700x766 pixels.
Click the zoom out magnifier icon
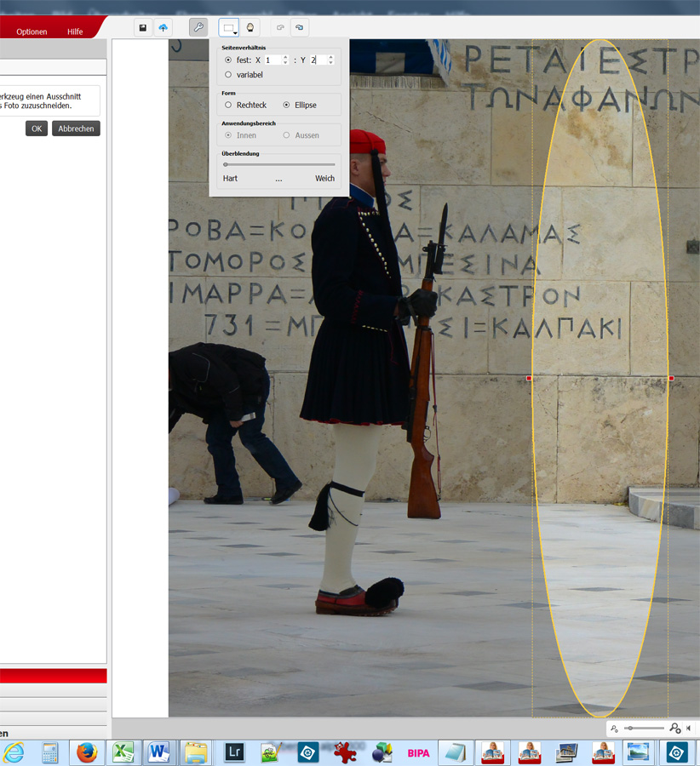pos(615,729)
